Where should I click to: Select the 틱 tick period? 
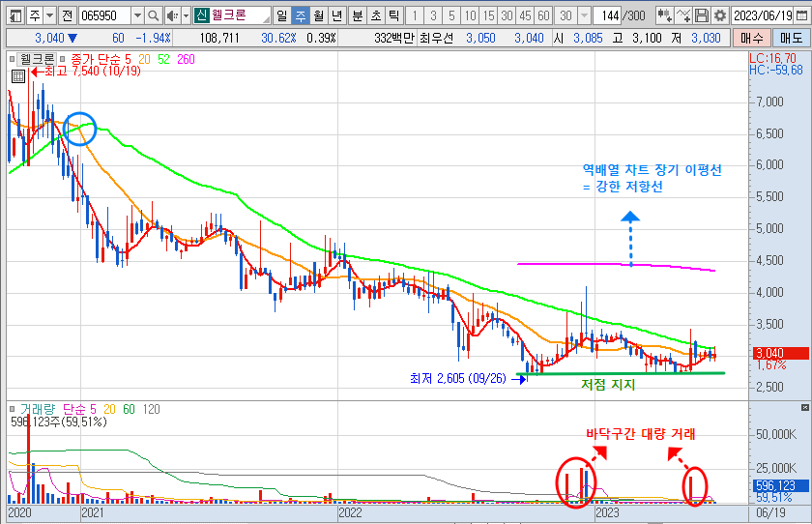tap(394, 15)
